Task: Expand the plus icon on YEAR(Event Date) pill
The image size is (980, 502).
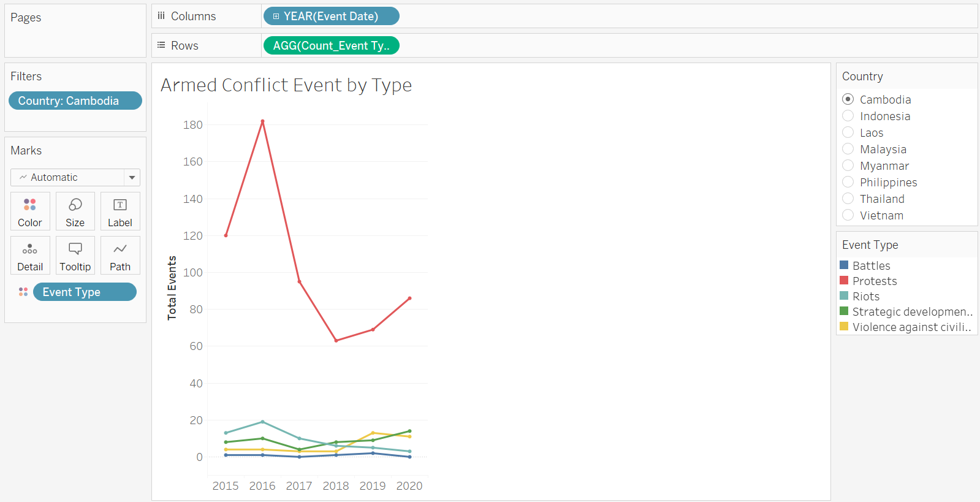Action: click(x=276, y=17)
